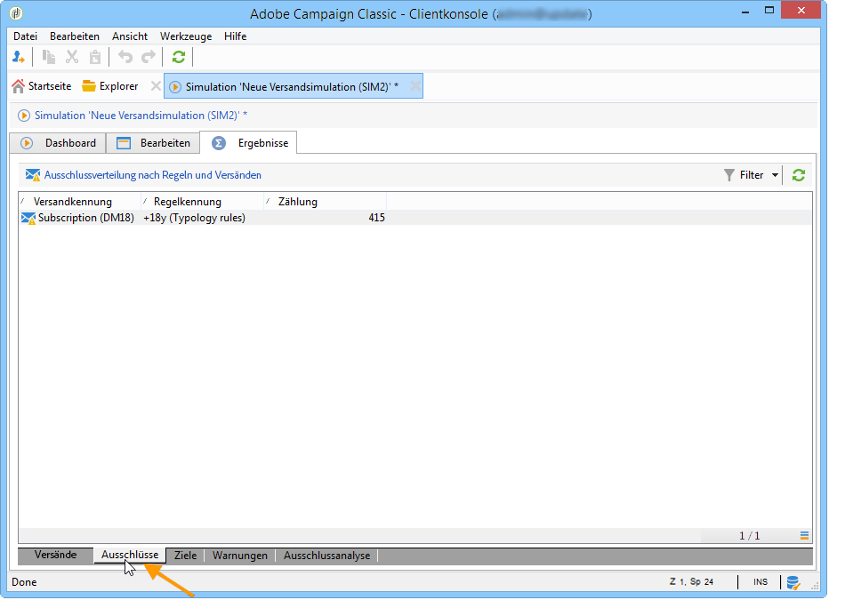
Task: Open the Ausschlussanalyse bottom tab
Action: [x=327, y=556]
